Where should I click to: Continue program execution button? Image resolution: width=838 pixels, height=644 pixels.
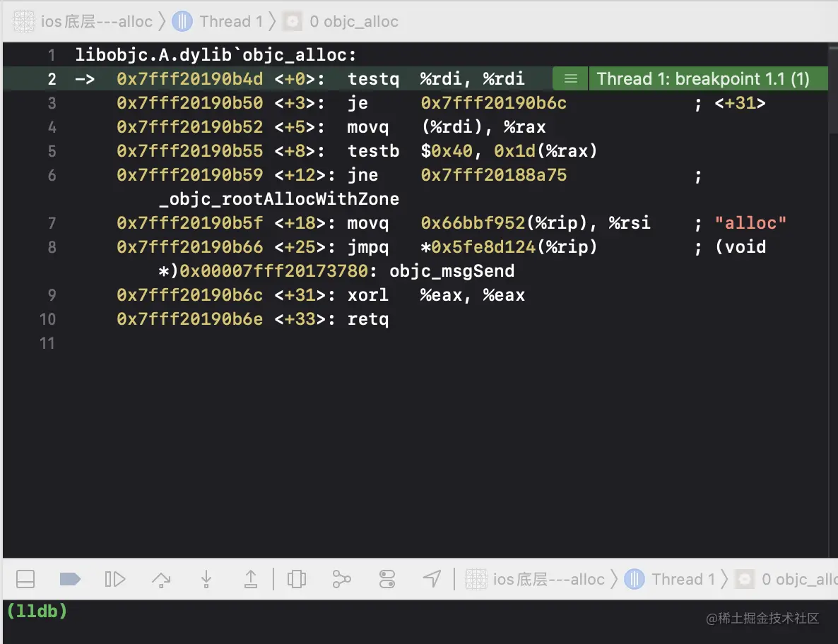[x=115, y=579]
